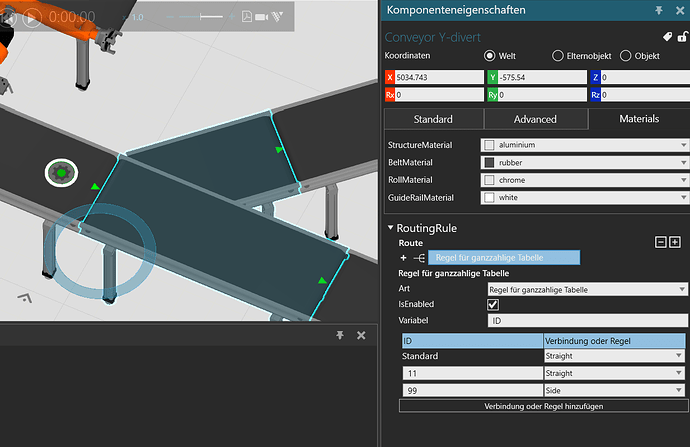Toggle the IsEnabled checkbox
690x447 pixels.
click(493, 304)
